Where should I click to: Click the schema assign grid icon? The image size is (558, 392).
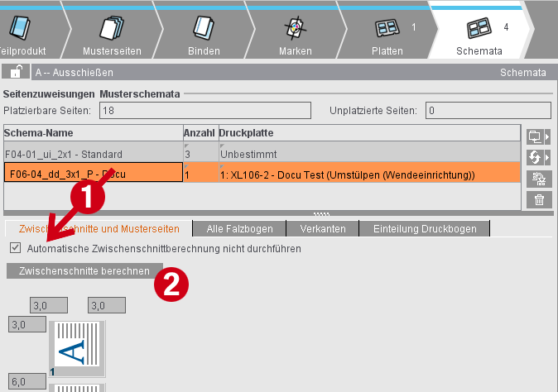tap(539, 179)
